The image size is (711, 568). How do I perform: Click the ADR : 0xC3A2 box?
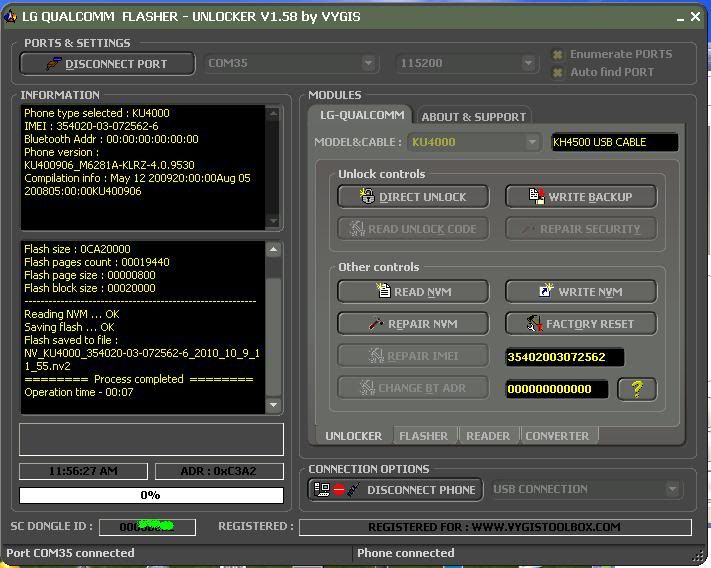pos(219,471)
